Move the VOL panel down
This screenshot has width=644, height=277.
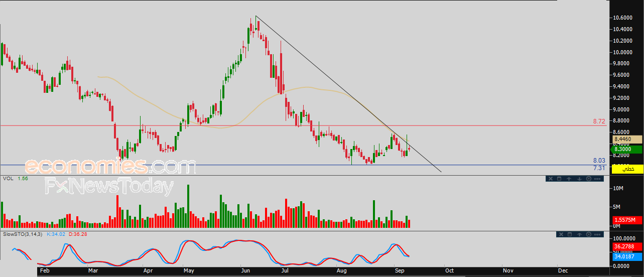pyautogui.click(x=579, y=179)
